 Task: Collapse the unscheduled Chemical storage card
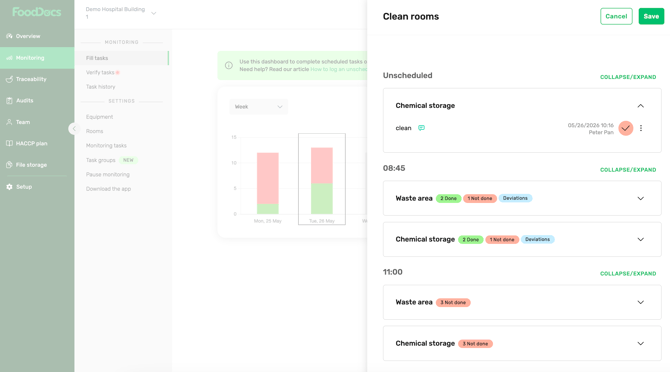coord(641,105)
